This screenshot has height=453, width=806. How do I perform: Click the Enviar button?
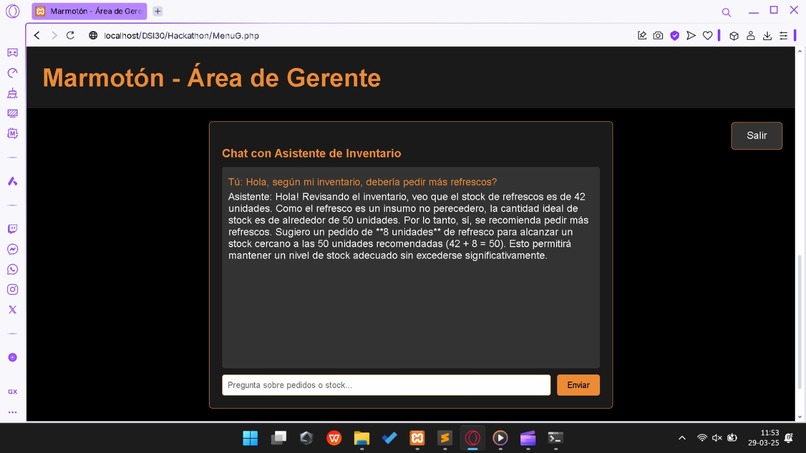point(578,385)
